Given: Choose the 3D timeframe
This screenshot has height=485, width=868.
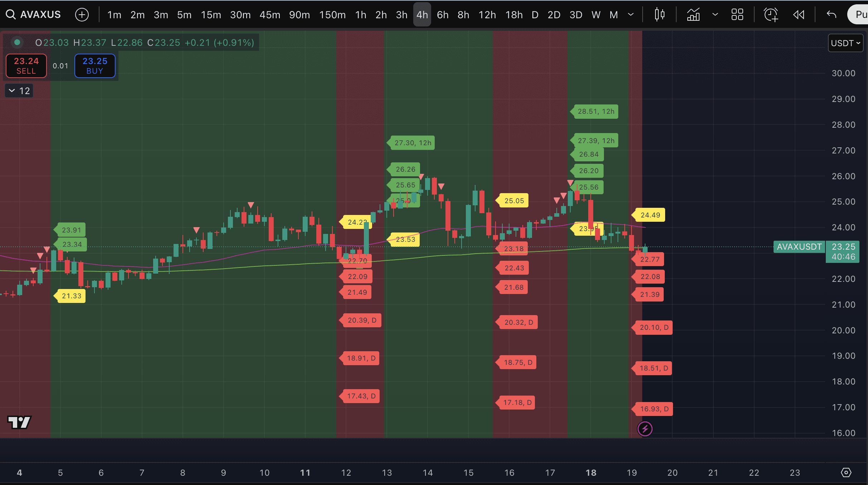Looking at the screenshot, I should [x=576, y=15].
